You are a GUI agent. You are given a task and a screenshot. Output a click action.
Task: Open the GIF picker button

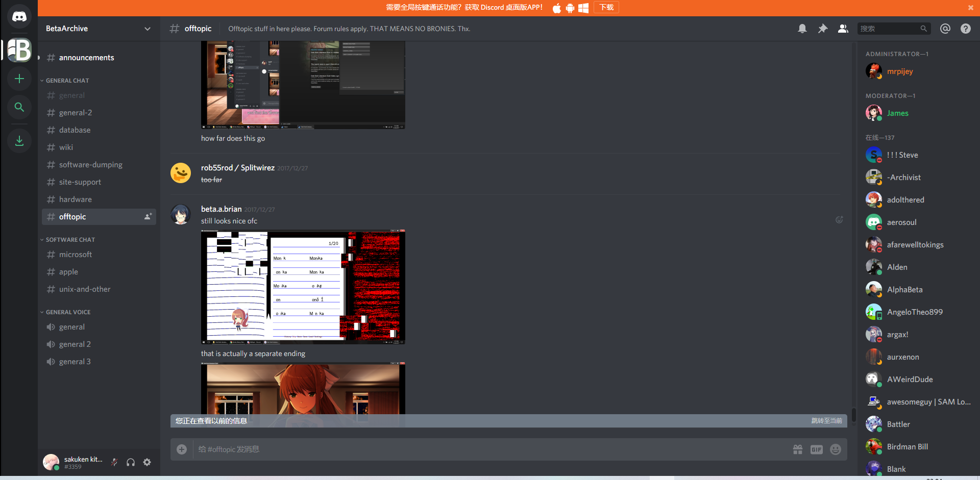pos(817,449)
